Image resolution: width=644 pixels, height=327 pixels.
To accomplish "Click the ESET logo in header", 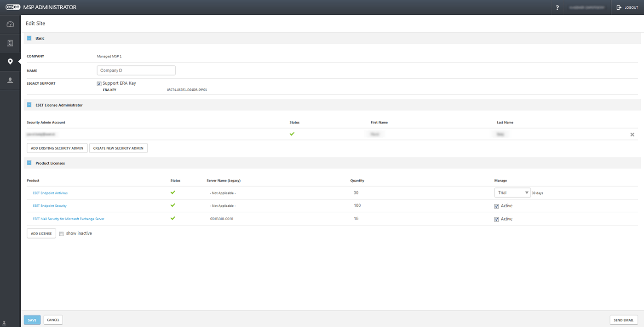I will 13,7.
